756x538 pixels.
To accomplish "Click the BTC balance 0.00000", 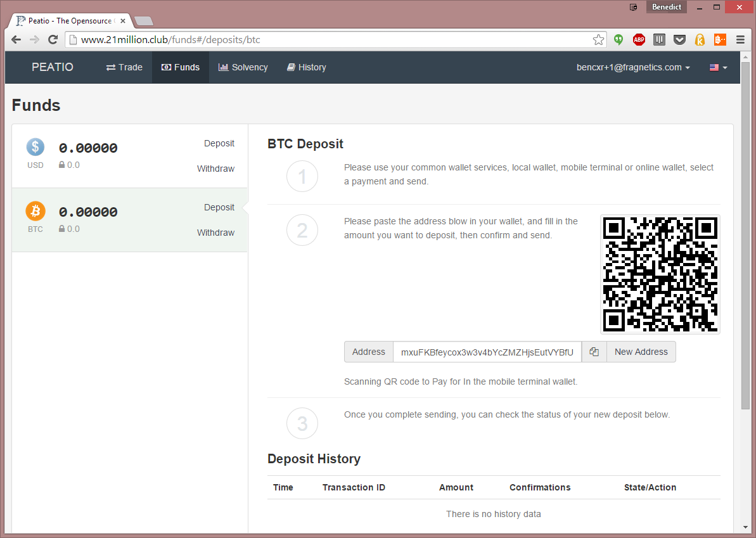I will click(x=88, y=212).
